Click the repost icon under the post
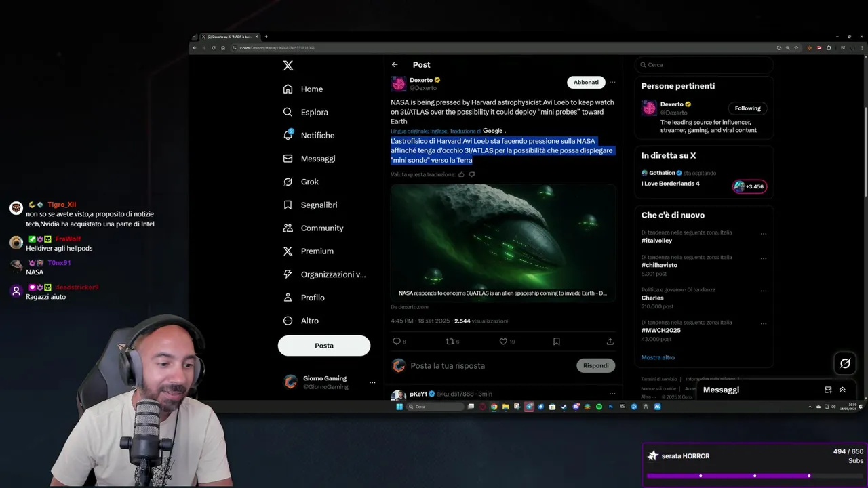The width and height of the screenshot is (868, 488). click(x=449, y=342)
